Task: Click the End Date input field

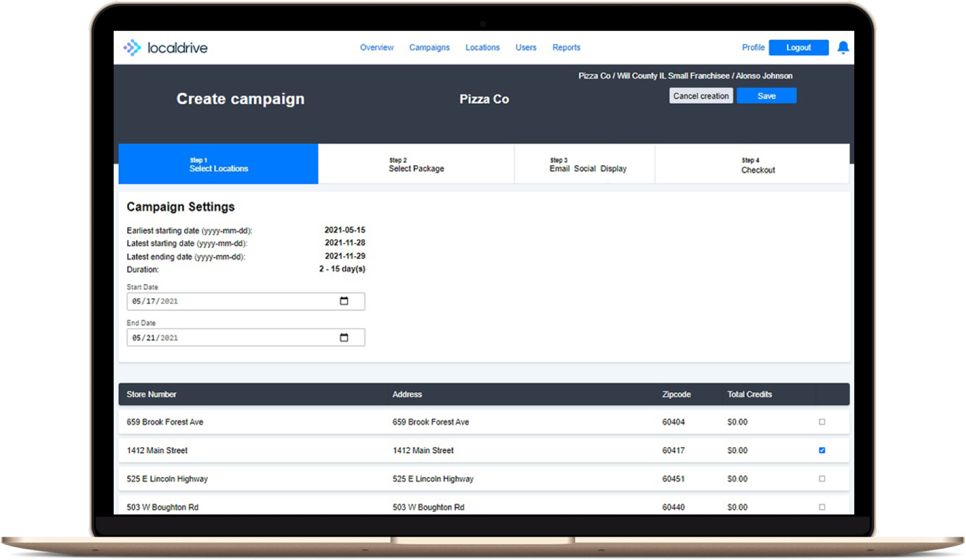Action: click(x=246, y=337)
